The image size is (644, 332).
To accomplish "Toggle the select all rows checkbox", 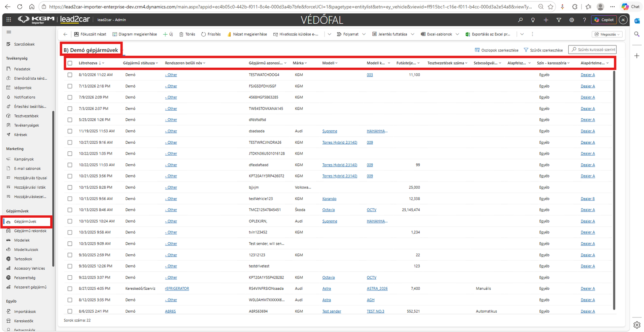I will point(70,63).
